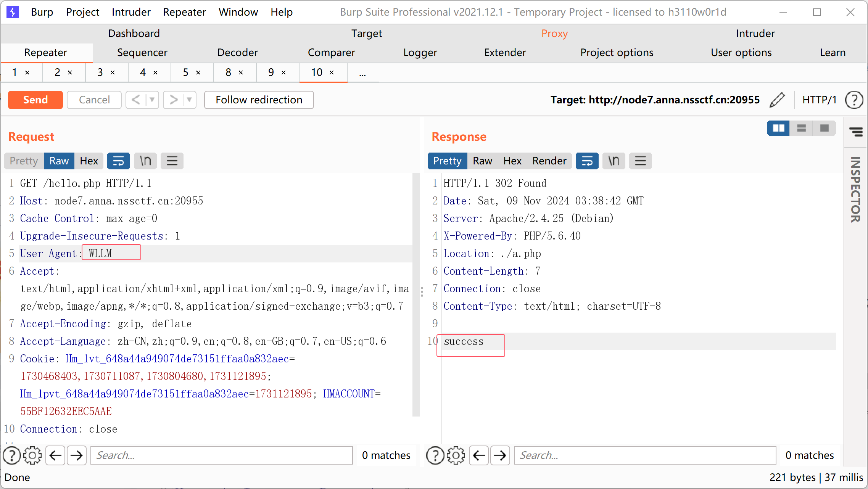The height and width of the screenshot is (489, 868).
Task: Close Repeater tab 3
Action: tap(113, 72)
